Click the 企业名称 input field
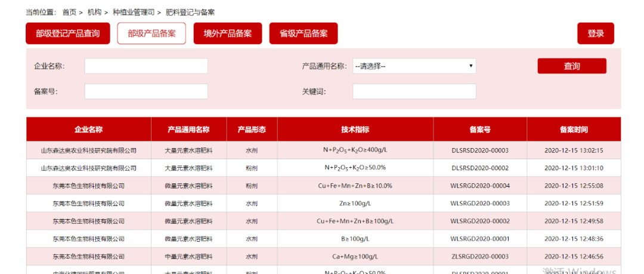 pyautogui.click(x=146, y=66)
